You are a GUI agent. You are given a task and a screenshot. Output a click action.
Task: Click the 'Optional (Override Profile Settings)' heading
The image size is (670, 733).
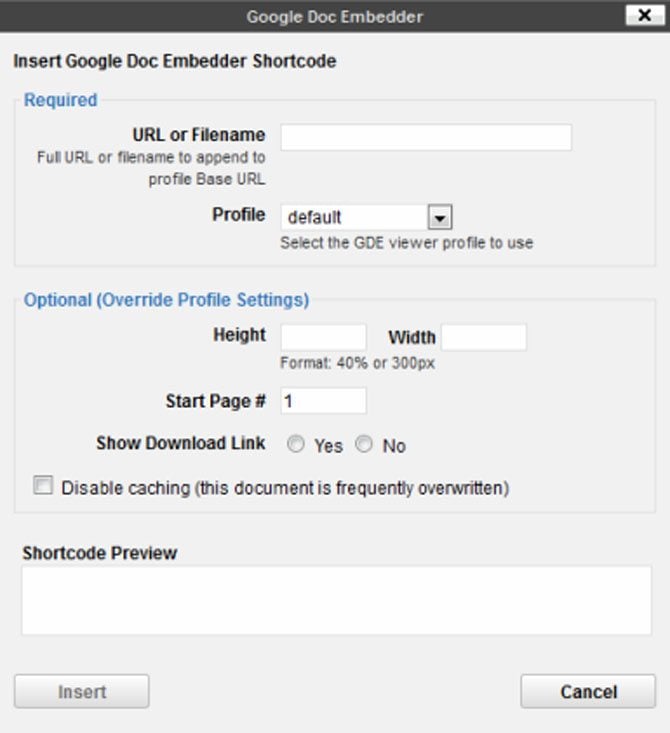[x=166, y=299]
